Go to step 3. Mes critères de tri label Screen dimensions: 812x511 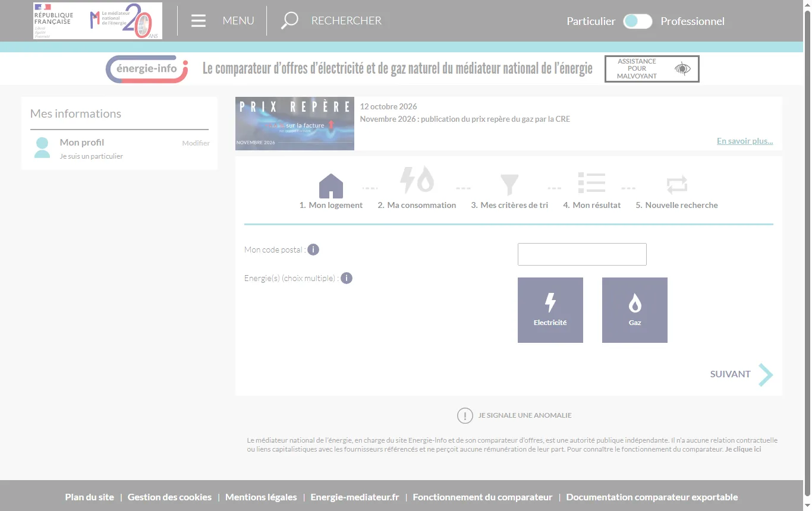(509, 205)
